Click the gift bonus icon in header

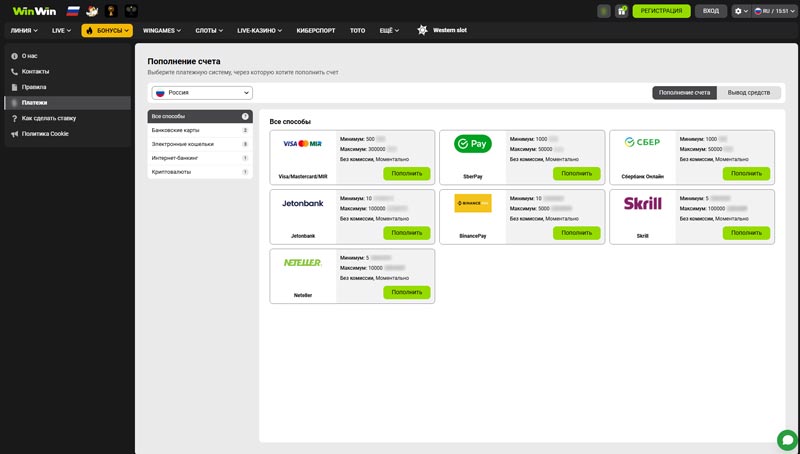pos(621,11)
